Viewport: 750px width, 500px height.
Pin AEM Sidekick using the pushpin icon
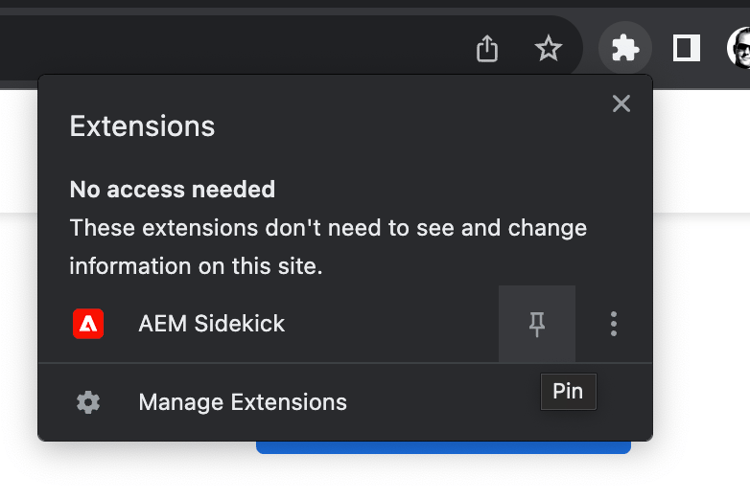(537, 324)
